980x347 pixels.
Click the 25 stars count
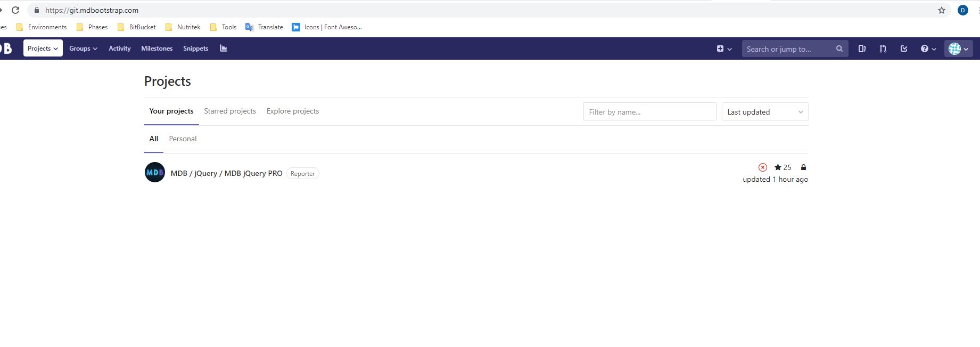pos(783,167)
